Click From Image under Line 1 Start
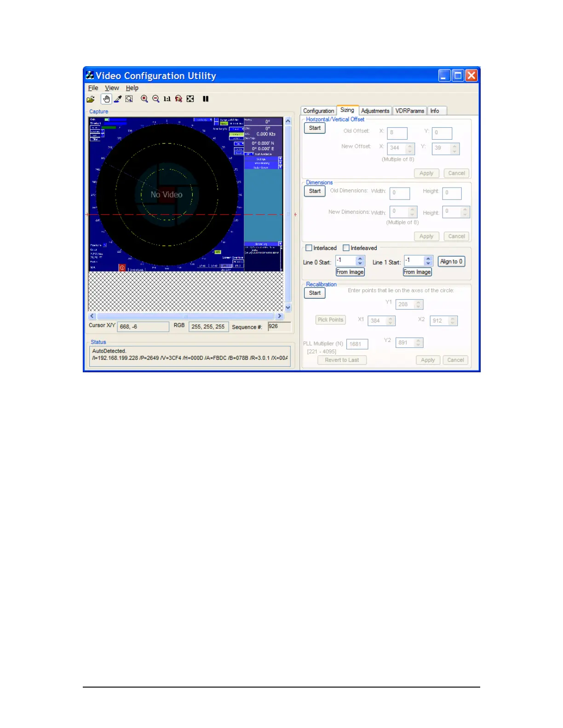This screenshot has width=563, height=728. (x=417, y=272)
